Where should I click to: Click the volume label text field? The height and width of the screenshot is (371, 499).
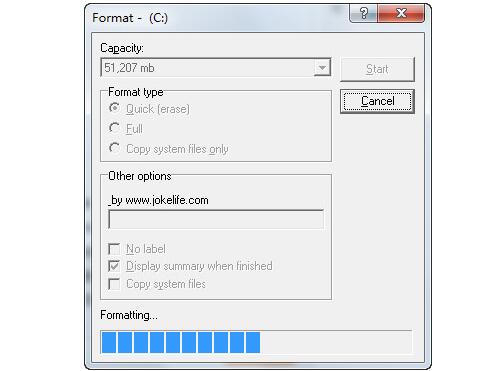click(216, 219)
